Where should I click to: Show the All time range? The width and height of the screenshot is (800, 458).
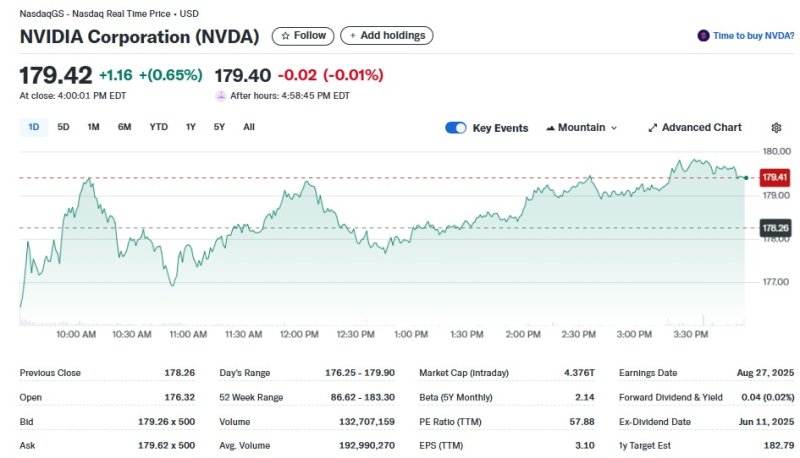coord(249,127)
